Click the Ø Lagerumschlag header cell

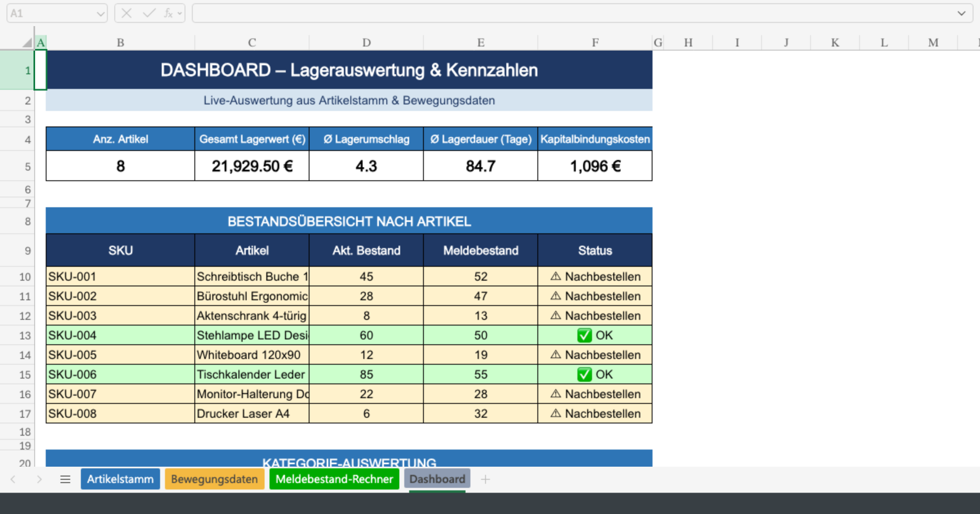point(366,139)
